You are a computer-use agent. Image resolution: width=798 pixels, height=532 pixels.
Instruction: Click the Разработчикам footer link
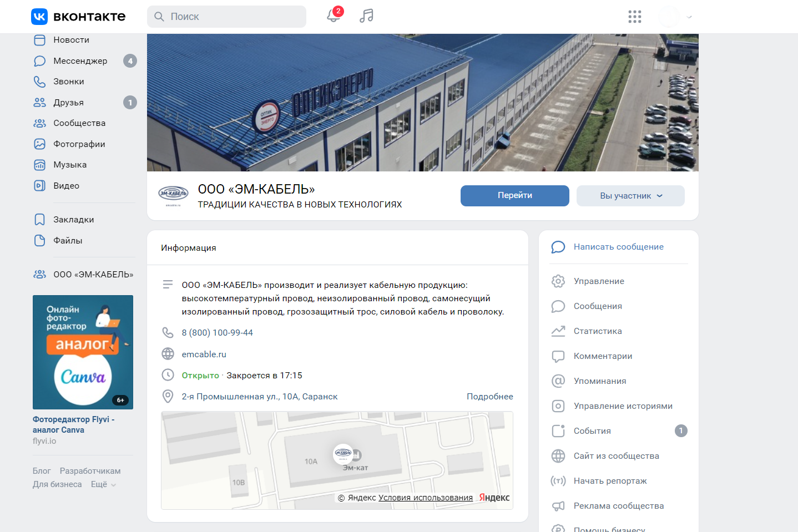90,471
